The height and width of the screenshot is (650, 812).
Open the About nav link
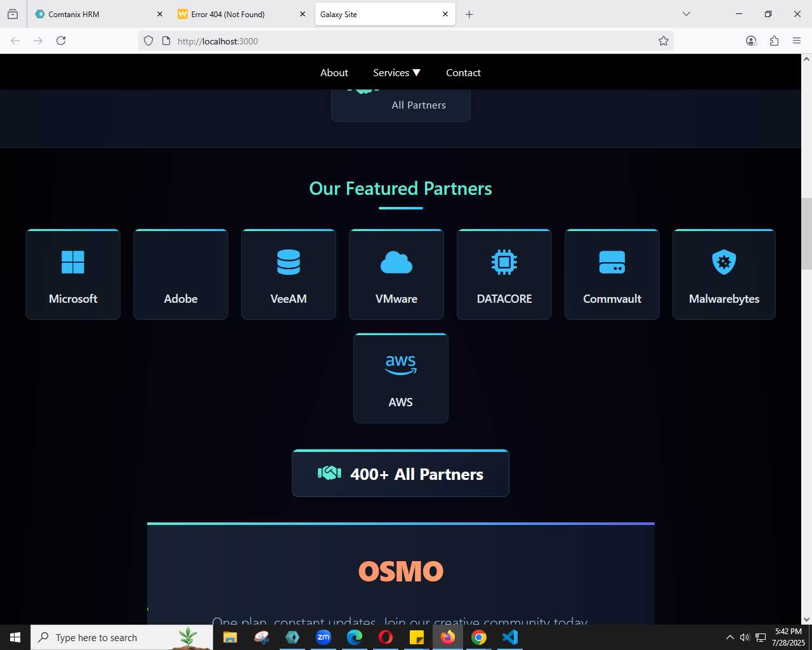click(x=334, y=72)
